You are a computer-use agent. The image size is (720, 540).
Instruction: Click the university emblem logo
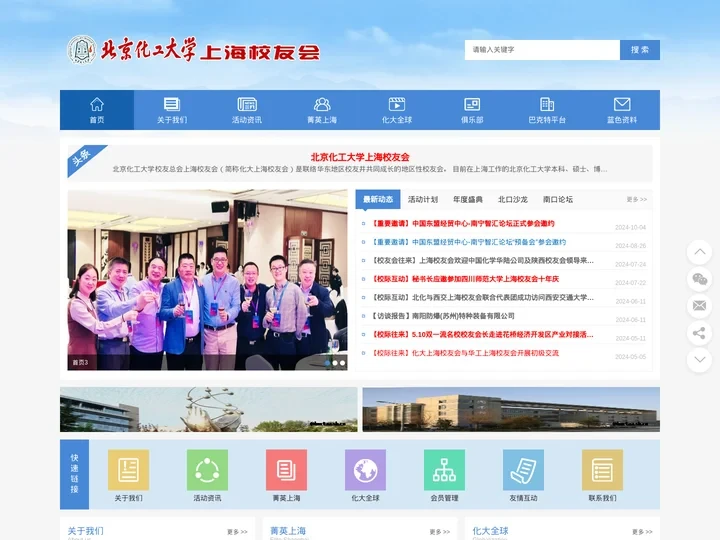(82, 50)
